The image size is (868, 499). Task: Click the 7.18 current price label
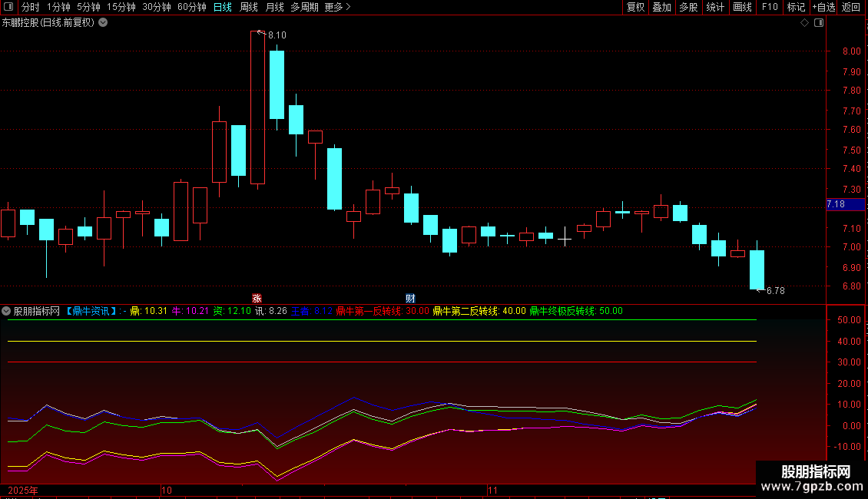(836, 204)
